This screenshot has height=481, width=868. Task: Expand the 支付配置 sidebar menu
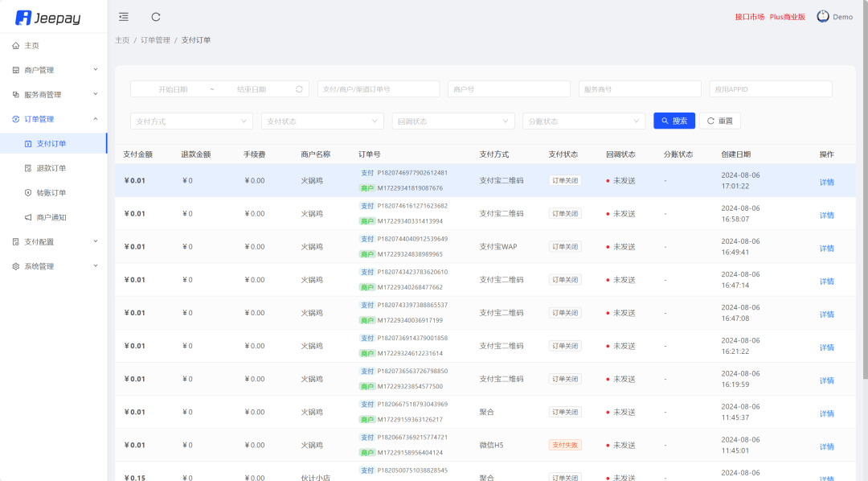click(53, 241)
